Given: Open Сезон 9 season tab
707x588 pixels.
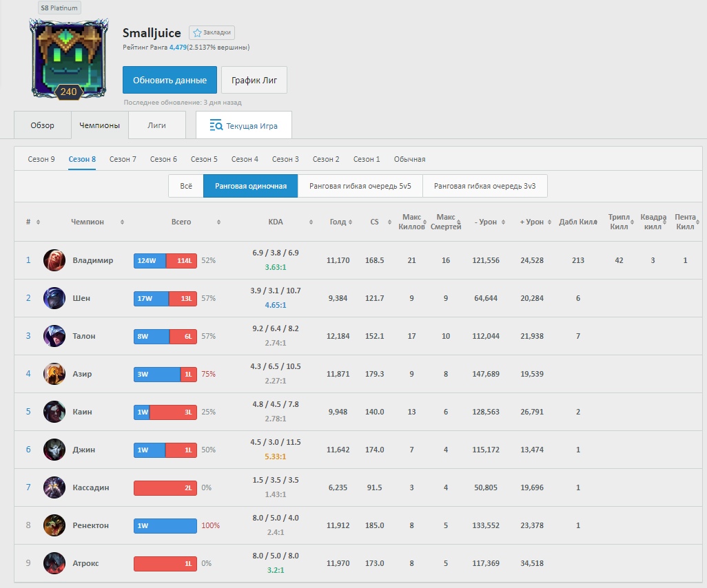Looking at the screenshot, I should coord(41,159).
